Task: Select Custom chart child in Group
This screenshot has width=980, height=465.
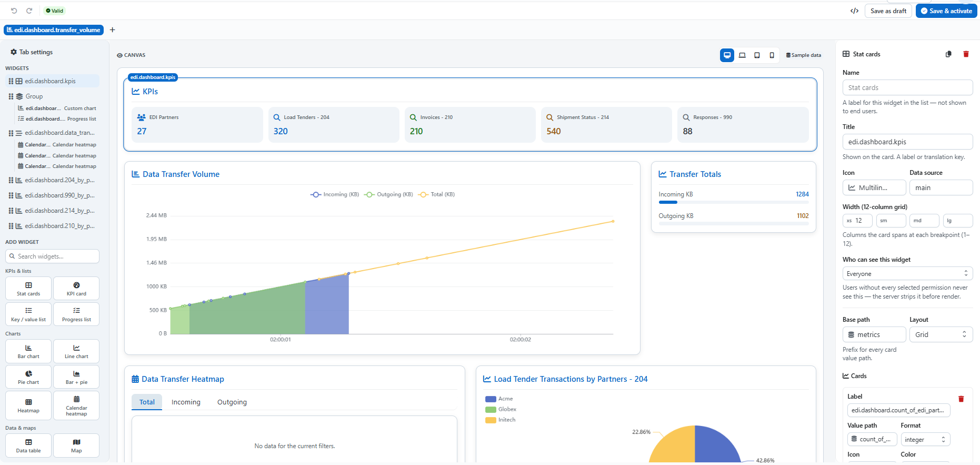Action: point(57,108)
